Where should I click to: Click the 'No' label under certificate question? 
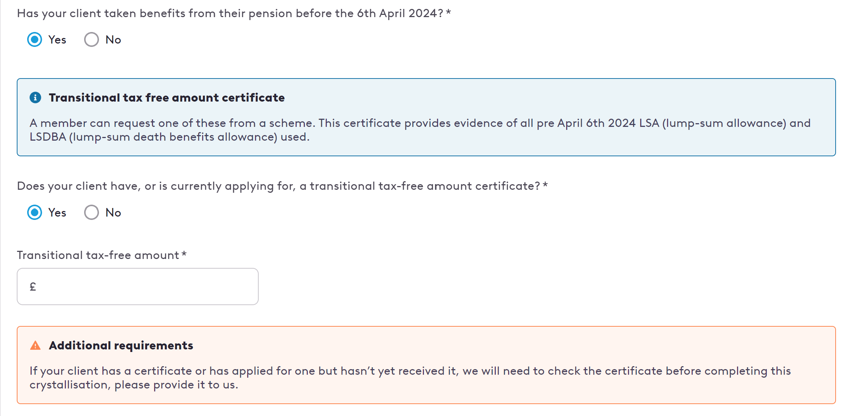[113, 213]
